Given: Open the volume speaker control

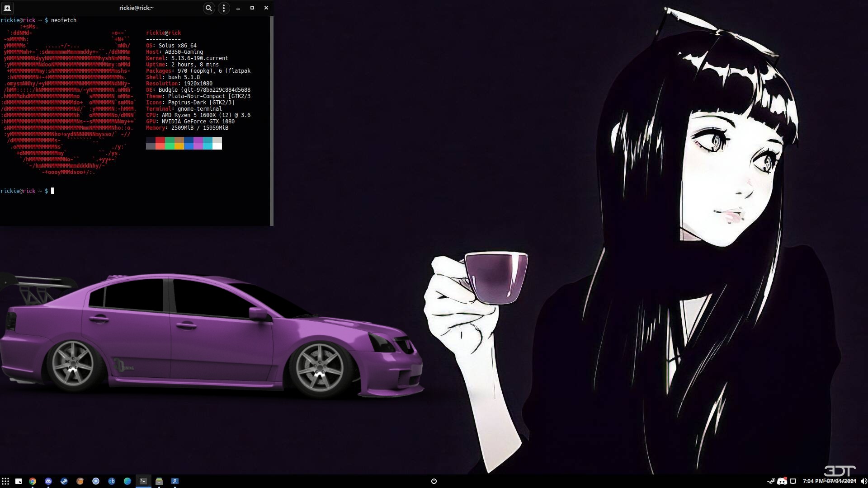Looking at the screenshot, I should click(863, 481).
